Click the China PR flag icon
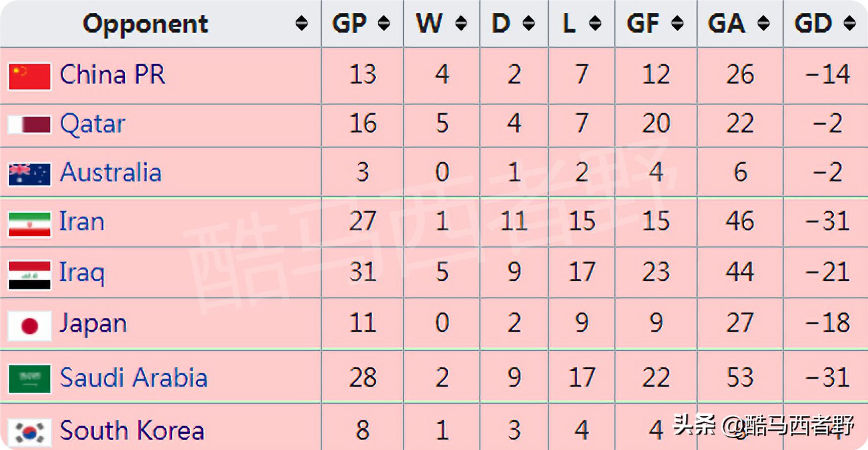This screenshot has height=450, width=868. point(29,76)
